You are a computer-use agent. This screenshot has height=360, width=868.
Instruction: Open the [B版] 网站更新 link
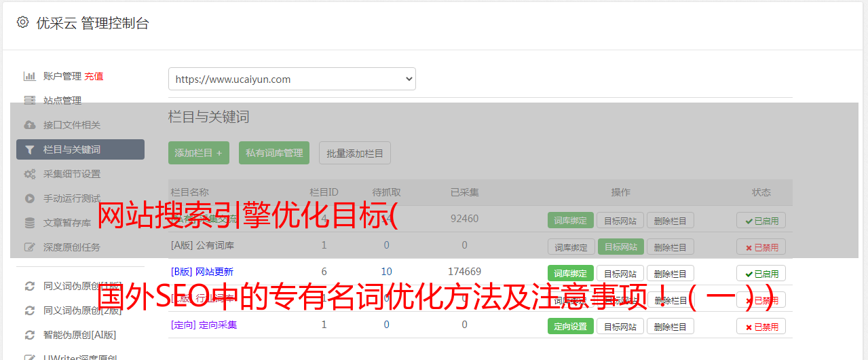[202, 272]
